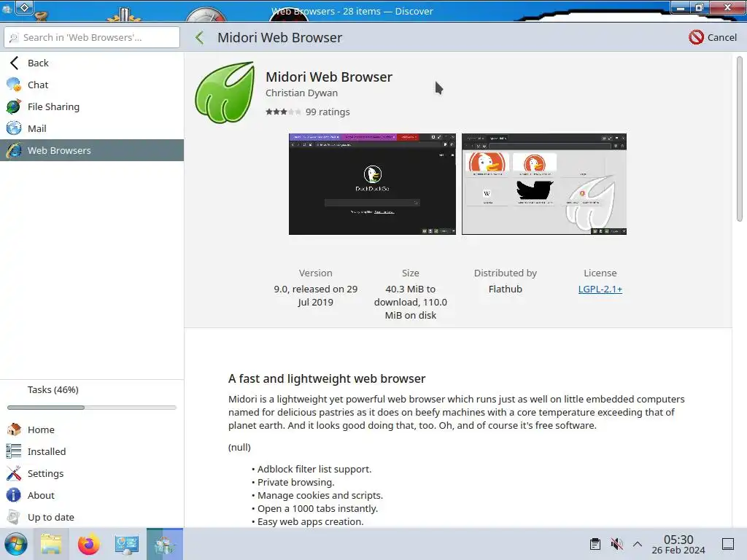Open the Chat category
Image resolution: width=747 pixels, height=560 pixels.
pyautogui.click(x=92, y=85)
